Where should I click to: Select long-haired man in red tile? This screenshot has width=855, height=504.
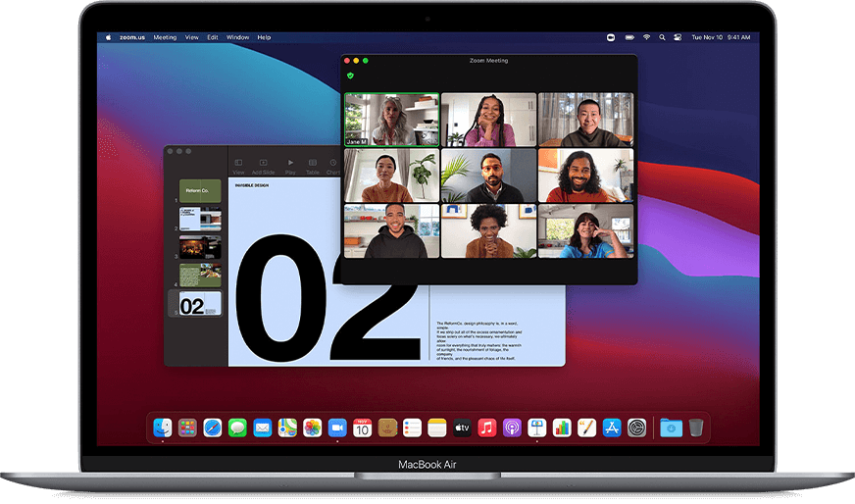(586, 176)
